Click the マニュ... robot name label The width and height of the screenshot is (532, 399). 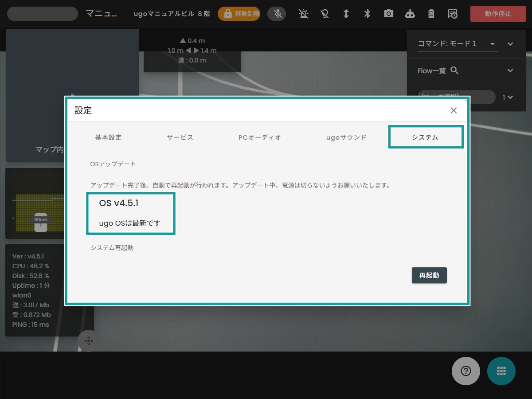102,14
